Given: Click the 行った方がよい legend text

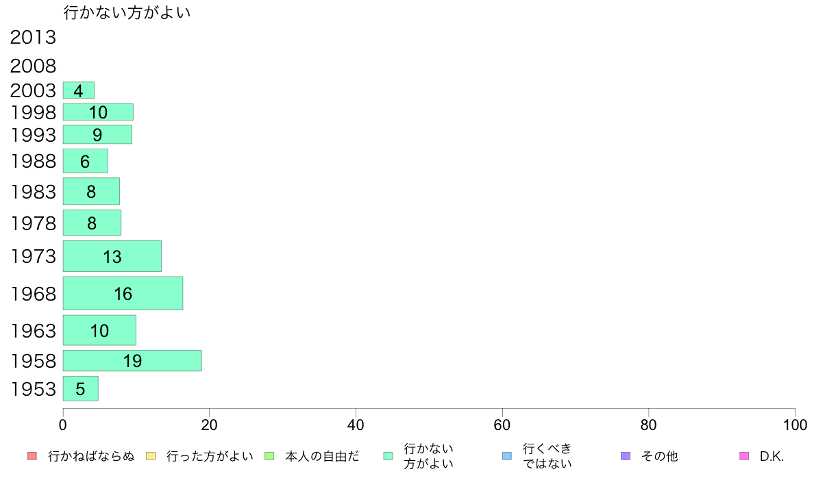Looking at the screenshot, I should point(210,456).
